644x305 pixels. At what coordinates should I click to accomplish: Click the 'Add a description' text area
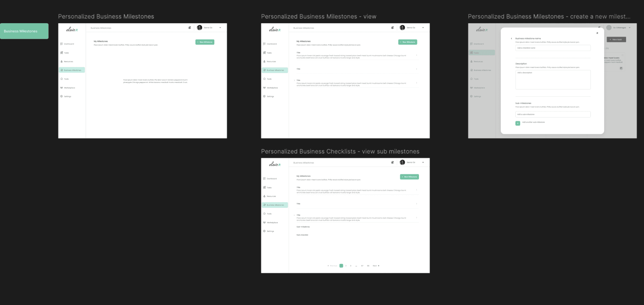coord(553,80)
